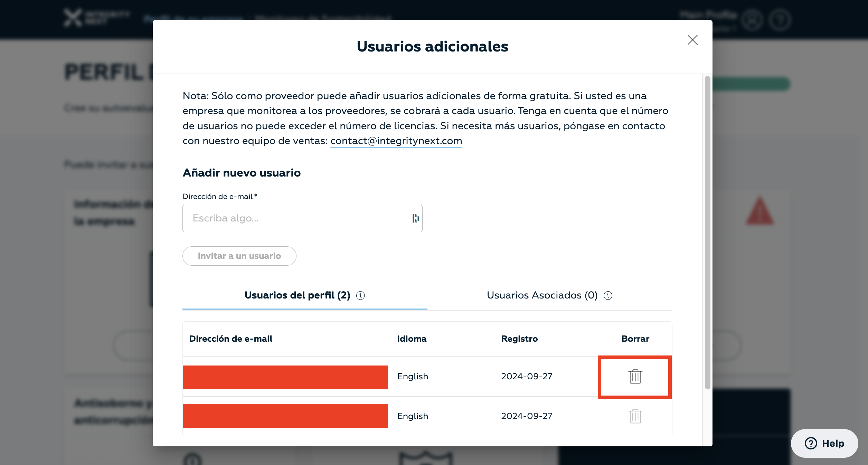Open the Help widget

coord(824,443)
